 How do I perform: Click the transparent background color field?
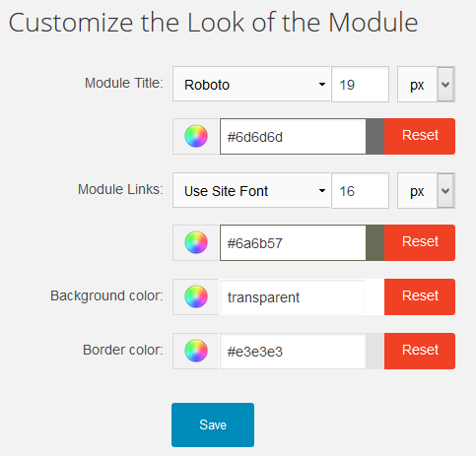[293, 296]
